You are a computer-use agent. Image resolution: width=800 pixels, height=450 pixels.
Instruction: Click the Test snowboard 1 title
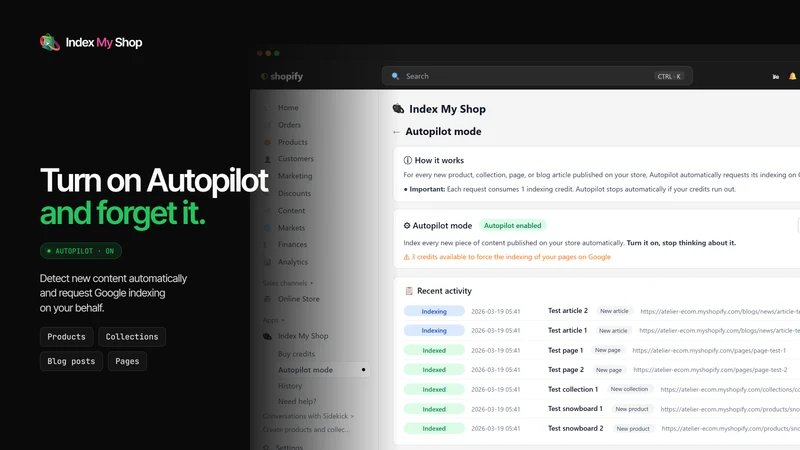pyautogui.click(x=575, y=409)
